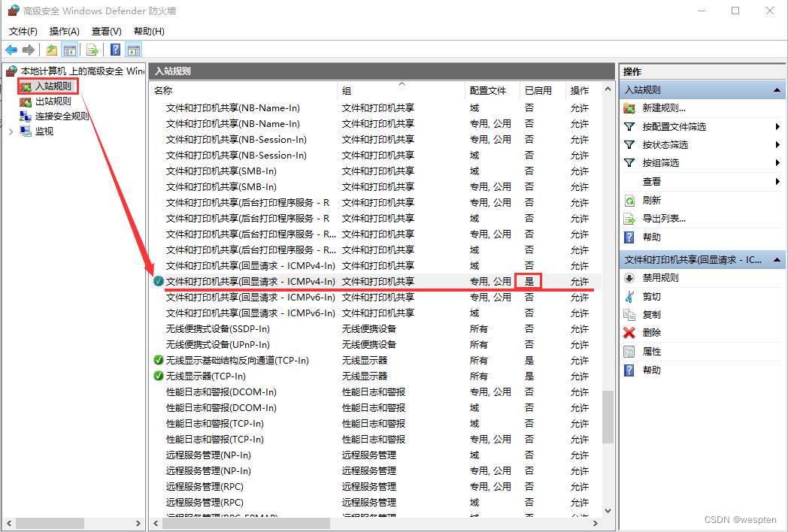Image resolution: width=788 pixels, height=532 pixels.
Task: Click 新建规则... in the actions pane
Action: [x=663, y=108]
